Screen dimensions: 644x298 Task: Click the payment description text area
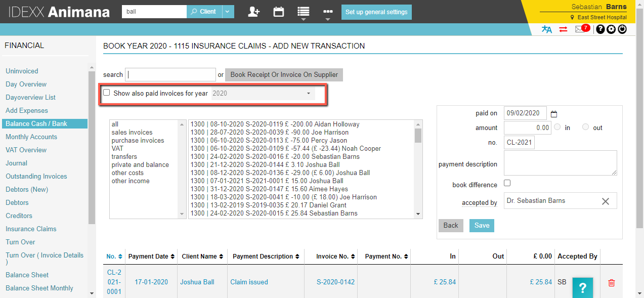[x=560, y=163]
